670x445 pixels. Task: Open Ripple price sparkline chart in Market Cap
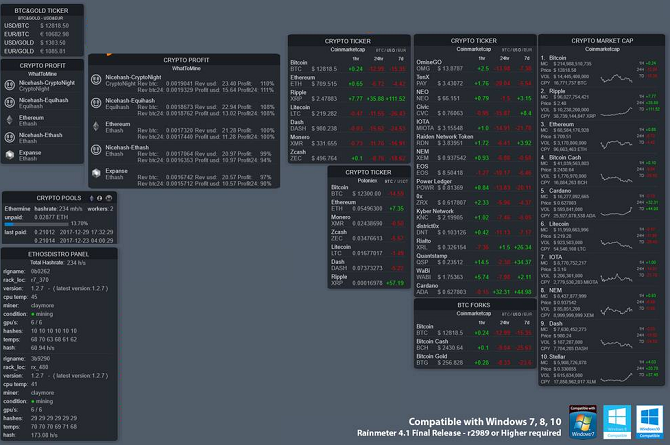(616, 112)
